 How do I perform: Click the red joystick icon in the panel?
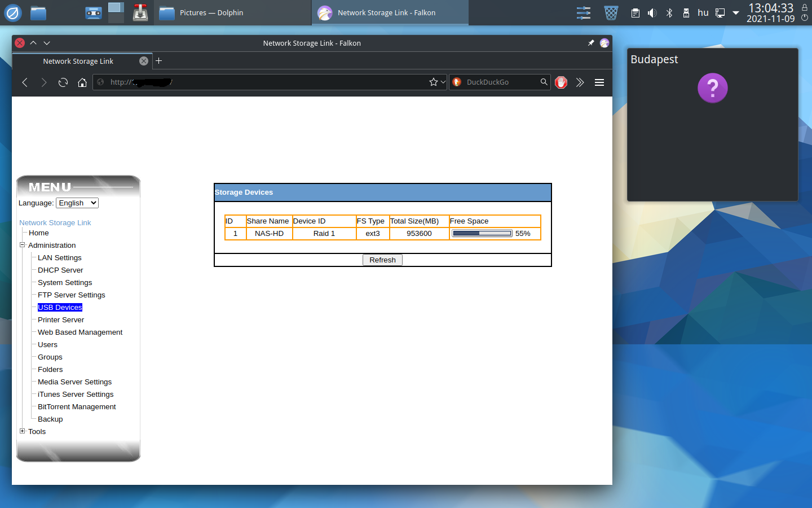coord(140,12)
